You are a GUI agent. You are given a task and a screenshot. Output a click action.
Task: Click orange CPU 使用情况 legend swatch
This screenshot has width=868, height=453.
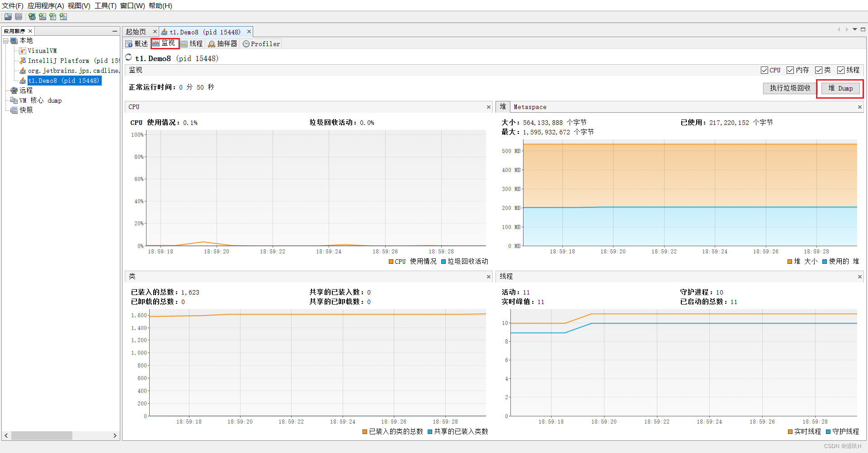[391, 262]
